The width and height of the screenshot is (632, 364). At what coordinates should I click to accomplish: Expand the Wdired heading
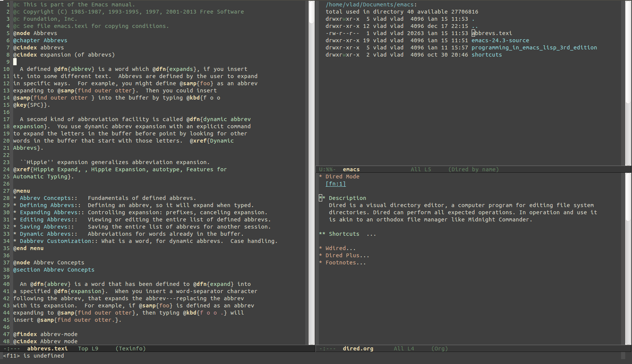337,248
